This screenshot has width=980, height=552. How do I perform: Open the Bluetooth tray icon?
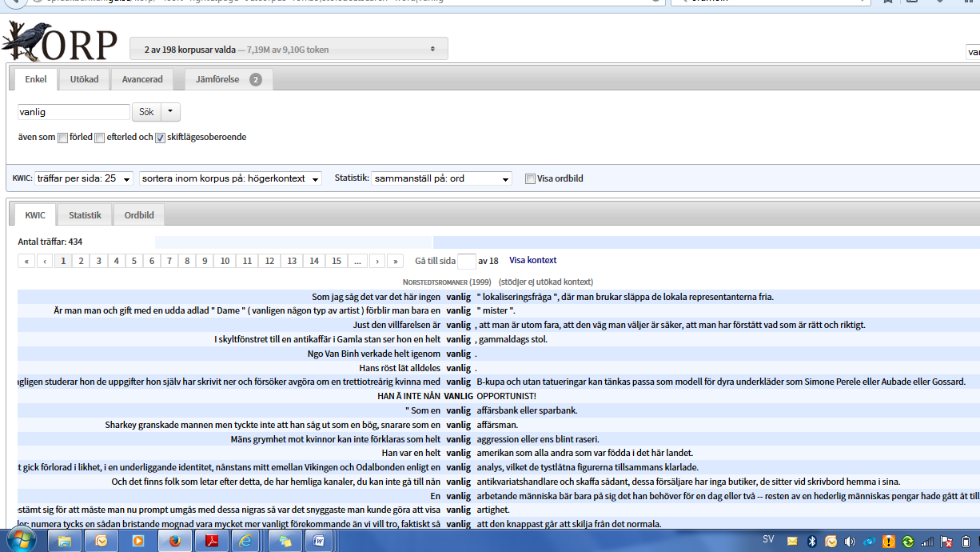point(811,542)
